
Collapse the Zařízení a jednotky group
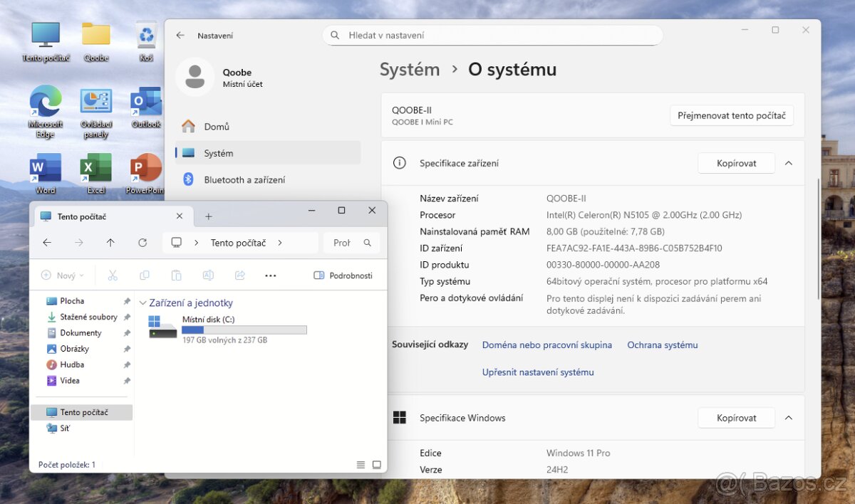pyautogui.click(x=143, y=303)
